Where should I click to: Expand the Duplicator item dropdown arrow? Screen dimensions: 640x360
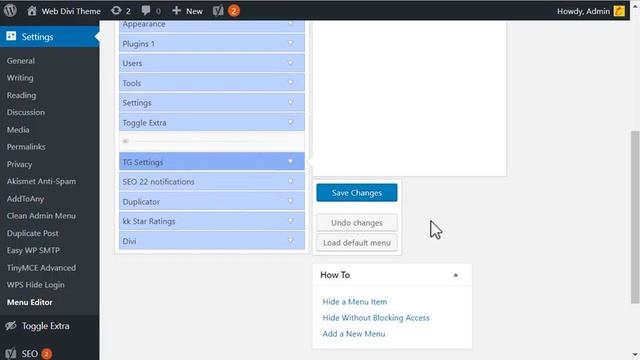pyautogui.click(x=290, y=201)
